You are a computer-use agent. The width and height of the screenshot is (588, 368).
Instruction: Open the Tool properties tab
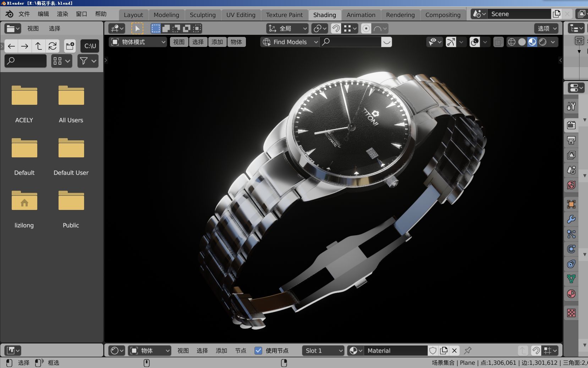coord(571,106)
